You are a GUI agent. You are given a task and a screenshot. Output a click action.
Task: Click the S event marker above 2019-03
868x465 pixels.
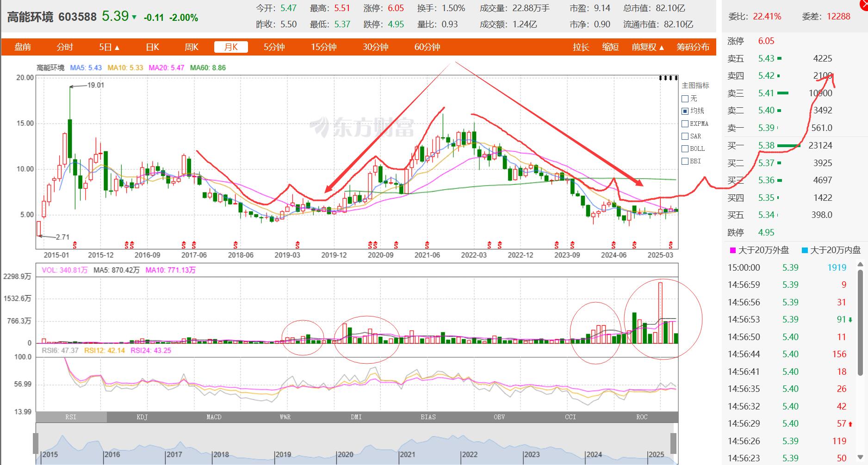click(x=298, y=244)
